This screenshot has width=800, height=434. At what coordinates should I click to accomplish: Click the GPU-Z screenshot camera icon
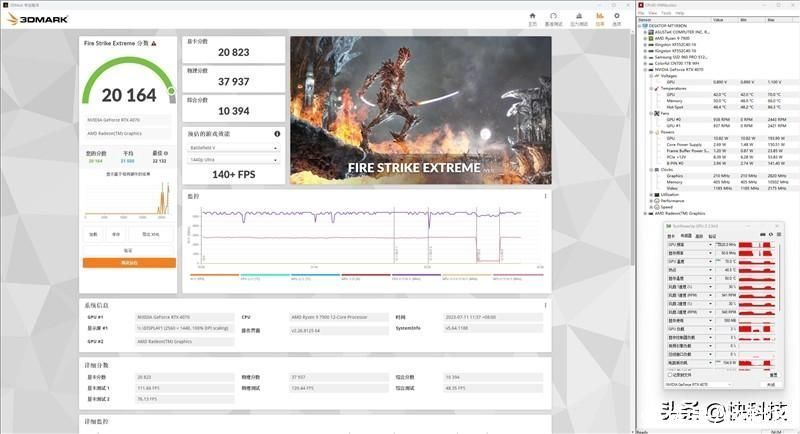coord(763,235)
